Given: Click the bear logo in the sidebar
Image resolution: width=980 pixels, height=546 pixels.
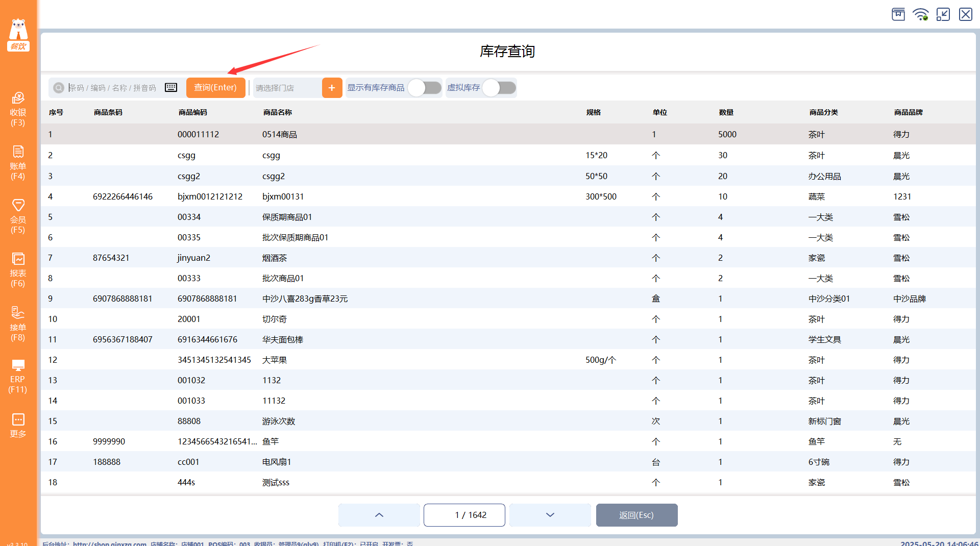Looking at the screenshot, I should click(x=18, y=35).
